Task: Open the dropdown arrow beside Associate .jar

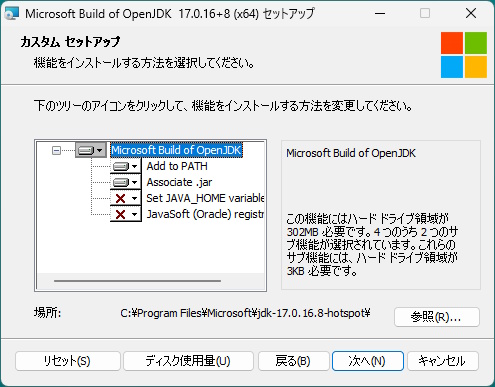Action: pyautogui.click(x=134, y=182)
